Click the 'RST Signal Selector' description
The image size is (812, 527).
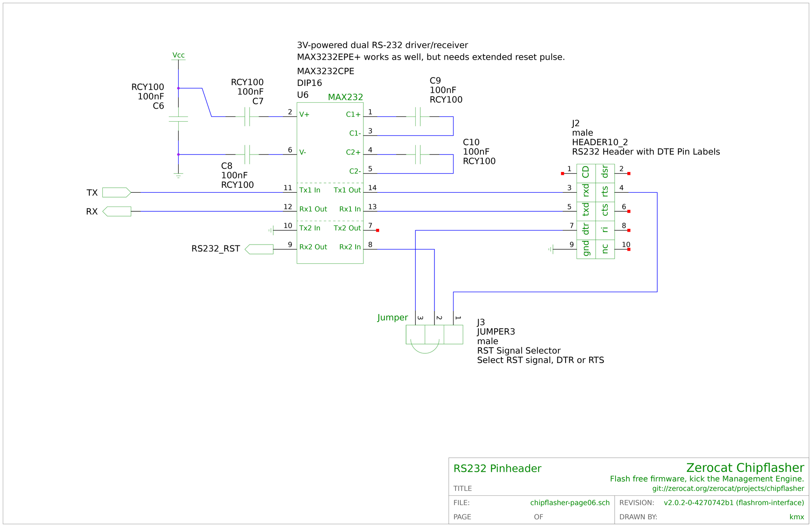point(519,351)
